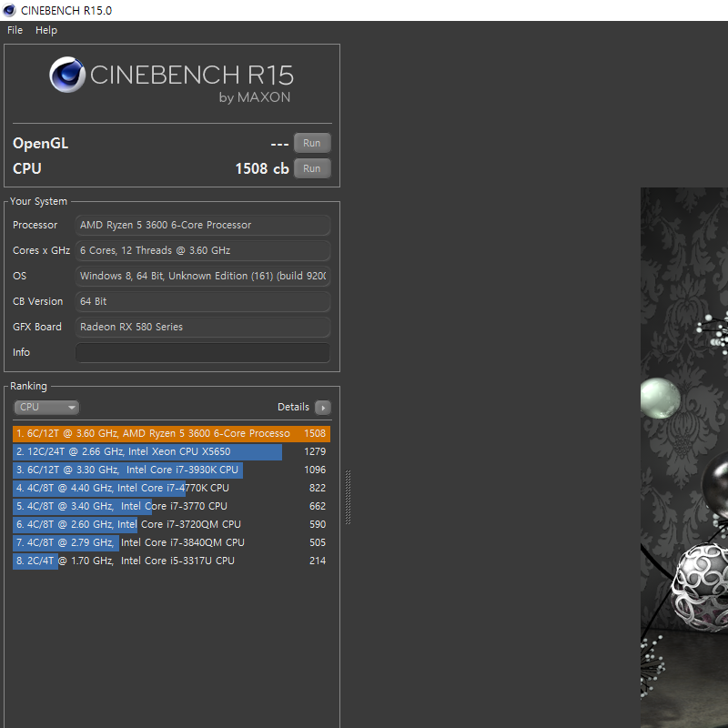Select the Core i7-3840QM ranking row
The width and height of the screenshot is (728, 728).
click(x=171, y=542)
